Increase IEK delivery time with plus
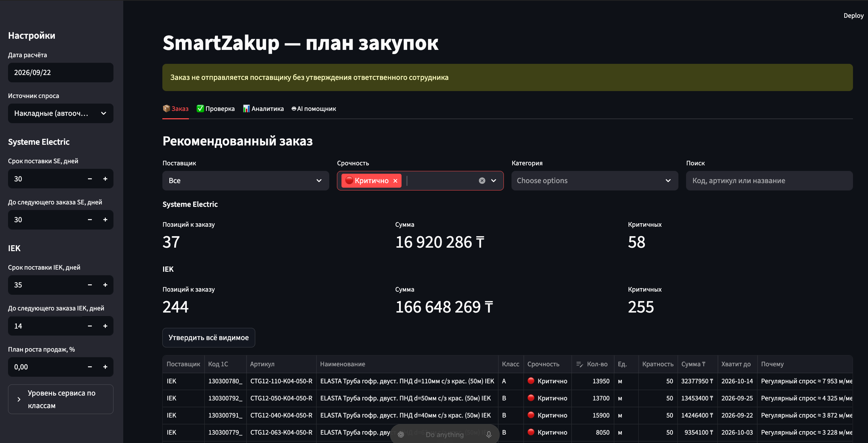 click(x=105, y=285)
